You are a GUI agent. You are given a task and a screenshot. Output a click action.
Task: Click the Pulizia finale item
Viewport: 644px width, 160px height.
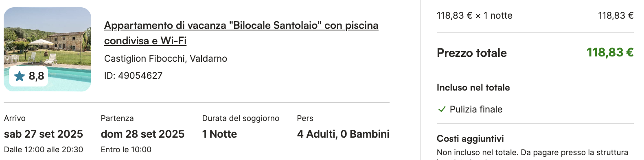(x=476, y=109)
